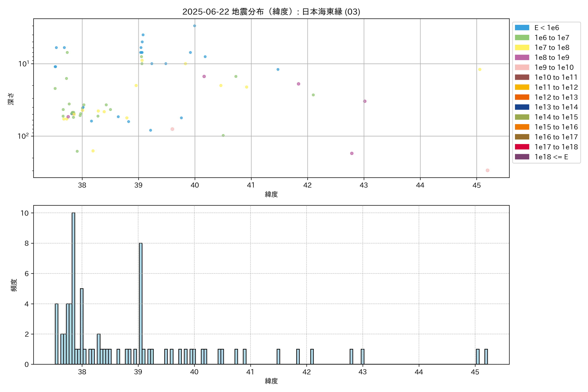
Task: Click the '深さ' y-axis label
Action: pos(11,99)
